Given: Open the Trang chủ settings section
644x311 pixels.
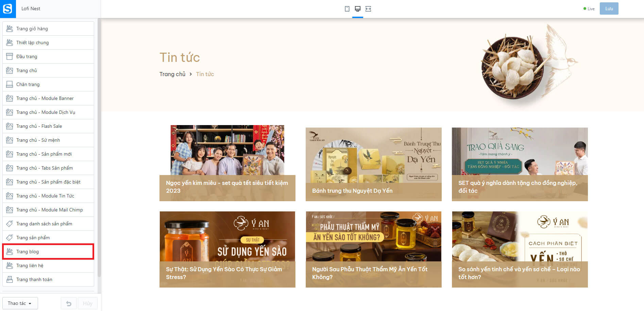Looking at the screenshot, I should point(48,70).
